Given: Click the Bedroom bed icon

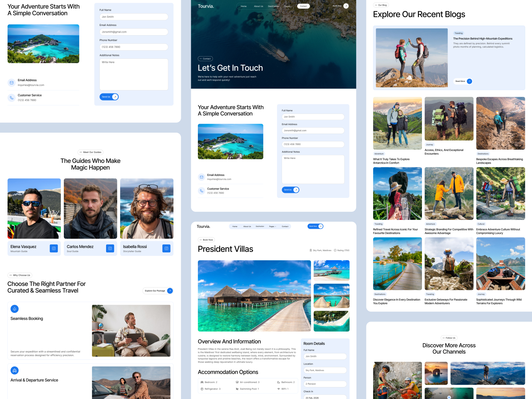Looking at the screenshot, I should (202, 382).
